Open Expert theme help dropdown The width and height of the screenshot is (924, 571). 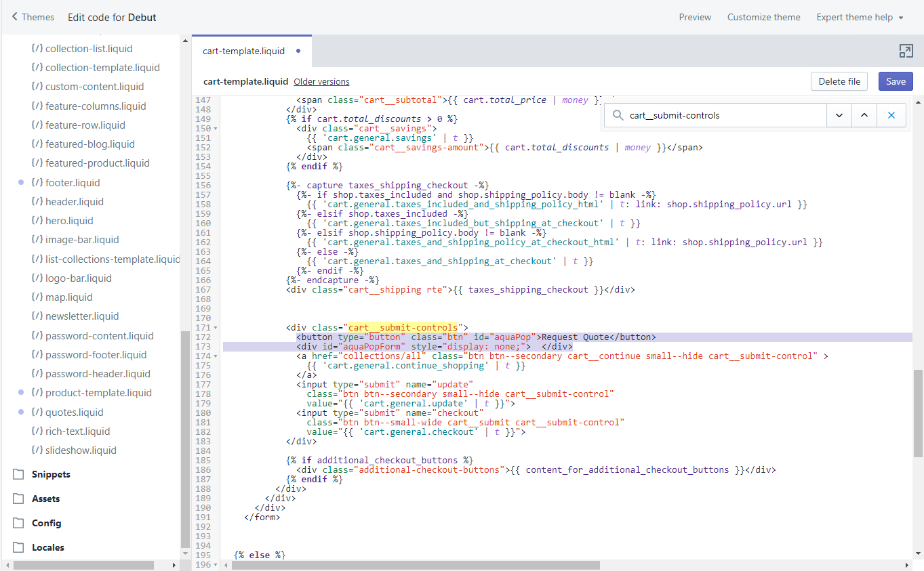(x=860, y=17)
